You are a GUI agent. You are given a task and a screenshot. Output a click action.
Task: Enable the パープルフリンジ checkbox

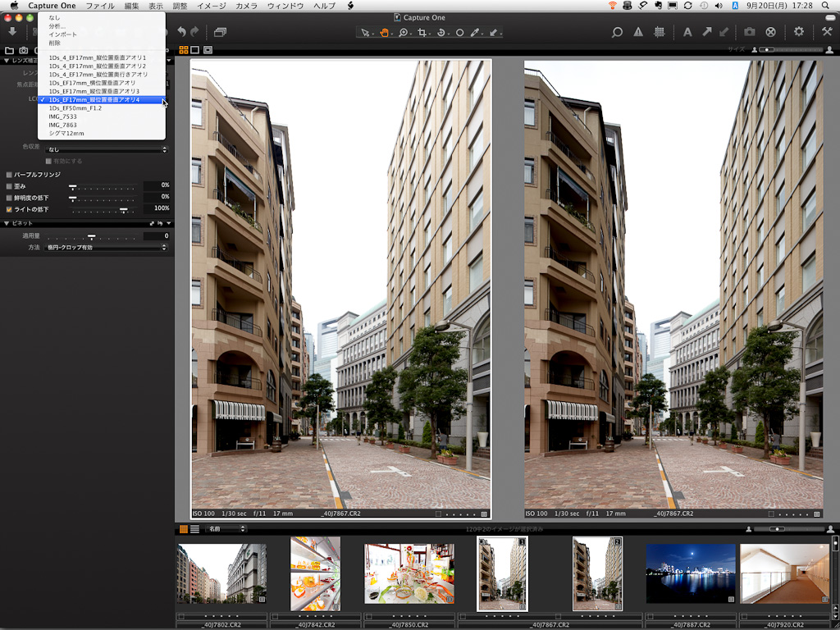point(9,175)
